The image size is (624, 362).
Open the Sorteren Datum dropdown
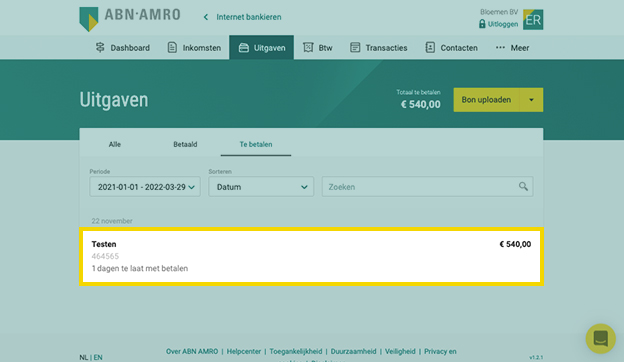click(261, 187)
